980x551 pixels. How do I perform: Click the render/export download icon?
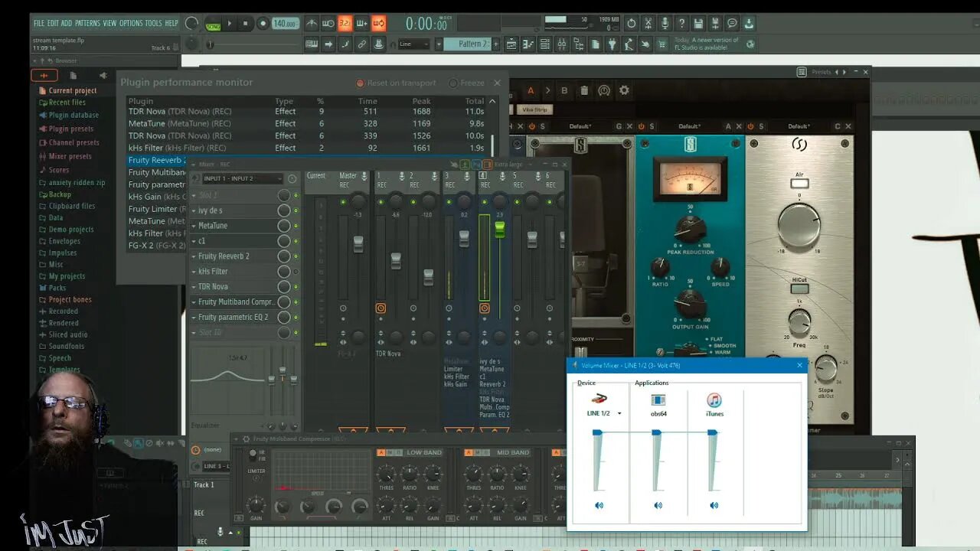[749, 24]
